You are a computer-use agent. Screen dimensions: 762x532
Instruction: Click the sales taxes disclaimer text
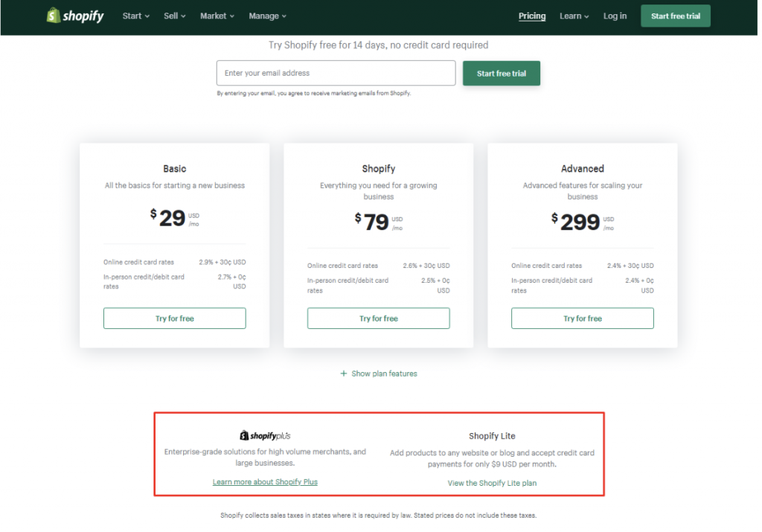point(378,515)
